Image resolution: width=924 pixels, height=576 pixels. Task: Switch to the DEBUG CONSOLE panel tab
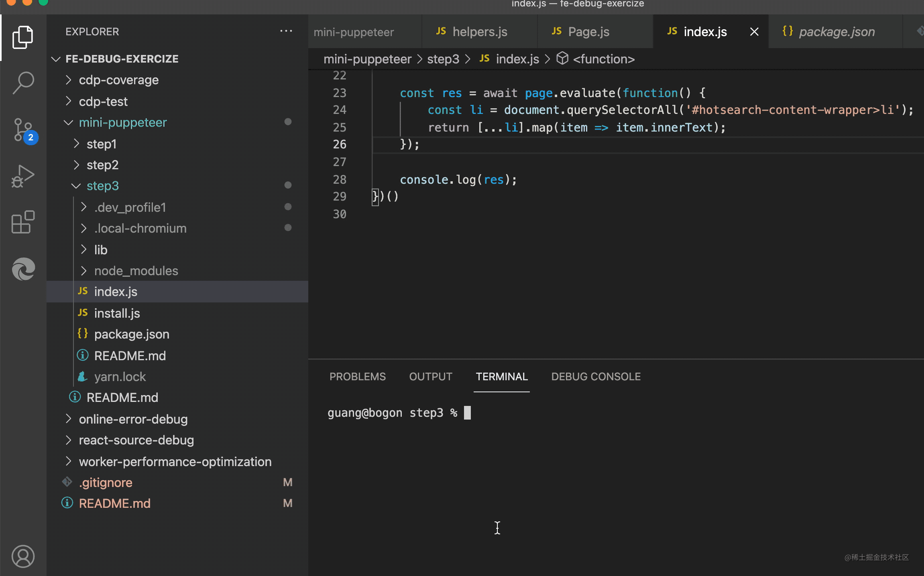click(x=596, y=377)
